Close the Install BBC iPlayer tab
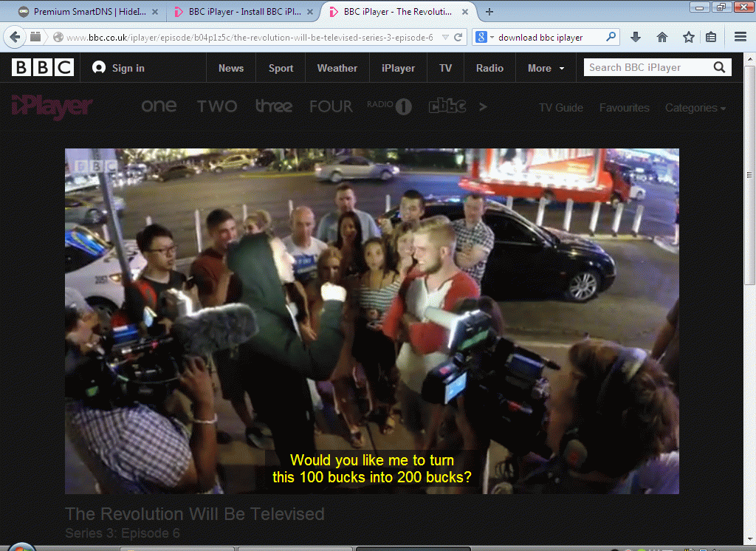This screenshot has width=756, height=551. 310,12
